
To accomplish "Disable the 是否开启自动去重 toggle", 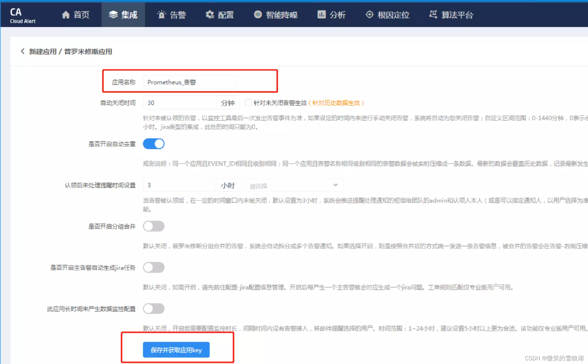I will coord(154,144).
